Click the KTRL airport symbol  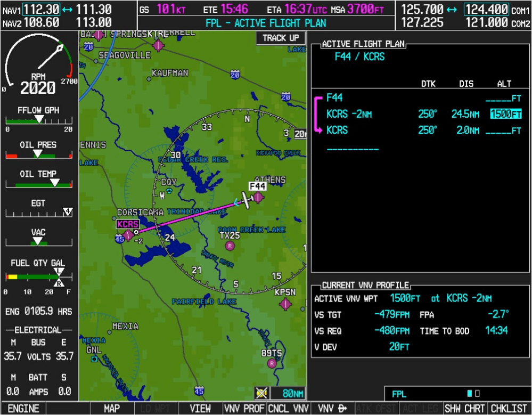pos(158,45)
